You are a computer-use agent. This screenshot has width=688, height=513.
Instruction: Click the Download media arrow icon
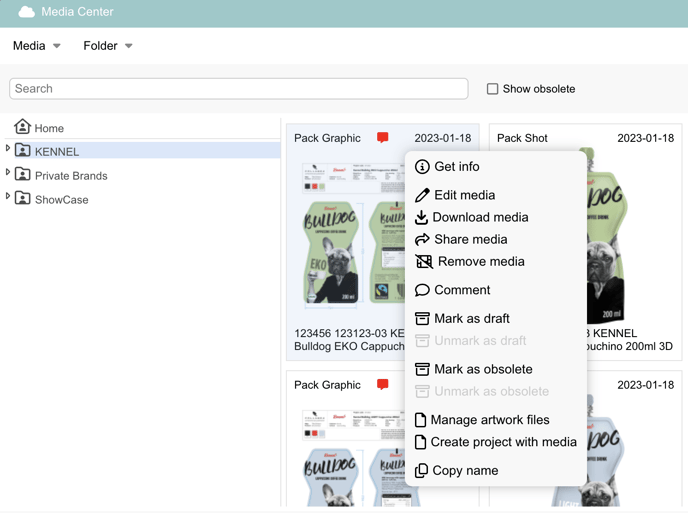[x=421, y=217]
